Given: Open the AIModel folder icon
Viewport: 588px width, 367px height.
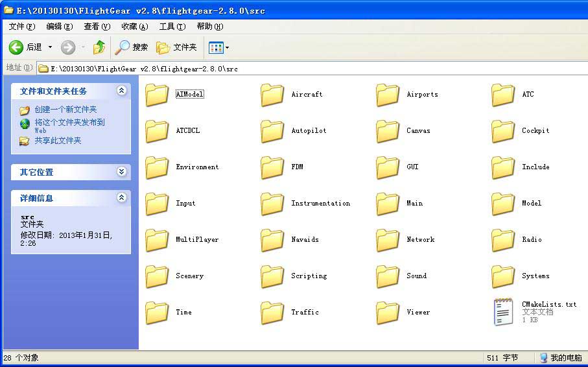Looking at the screenshot, I should (157, 95).
